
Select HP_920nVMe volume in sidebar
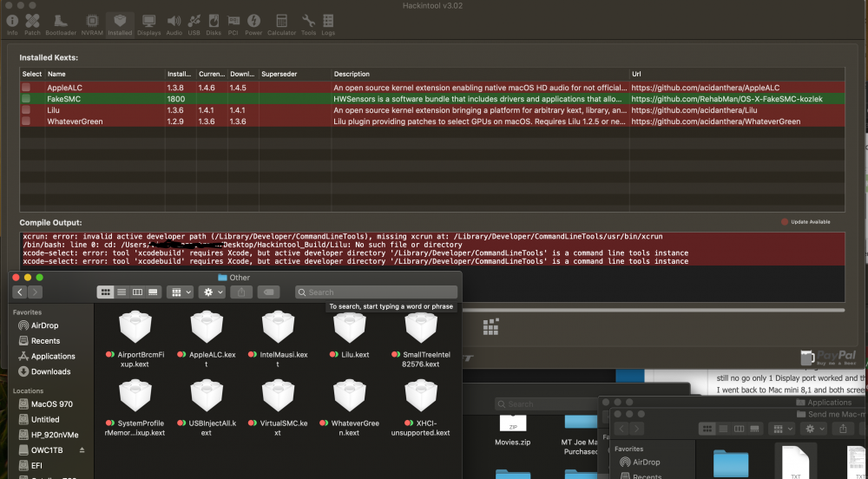(x=47, y=435)
